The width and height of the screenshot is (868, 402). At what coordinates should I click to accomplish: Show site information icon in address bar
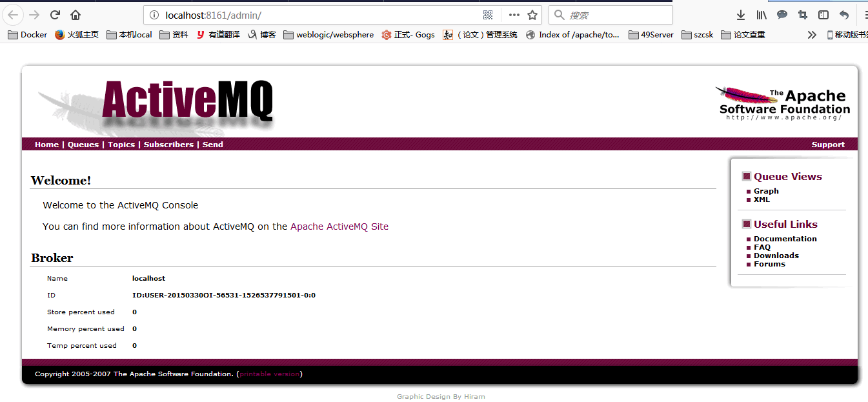(154, 15)
